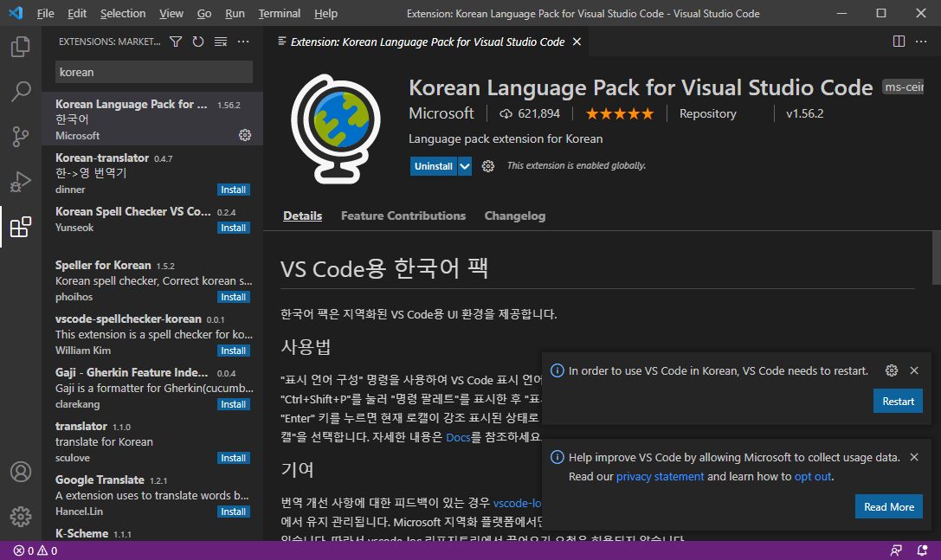Open editor More Actions ellipsis
This screenshot has height=560, width=941.
921,42
